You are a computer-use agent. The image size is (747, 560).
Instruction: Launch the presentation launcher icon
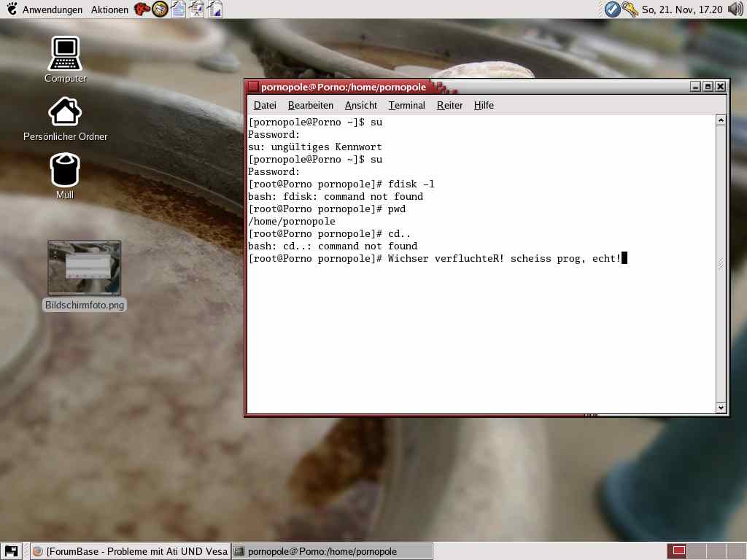pos(196,9)
